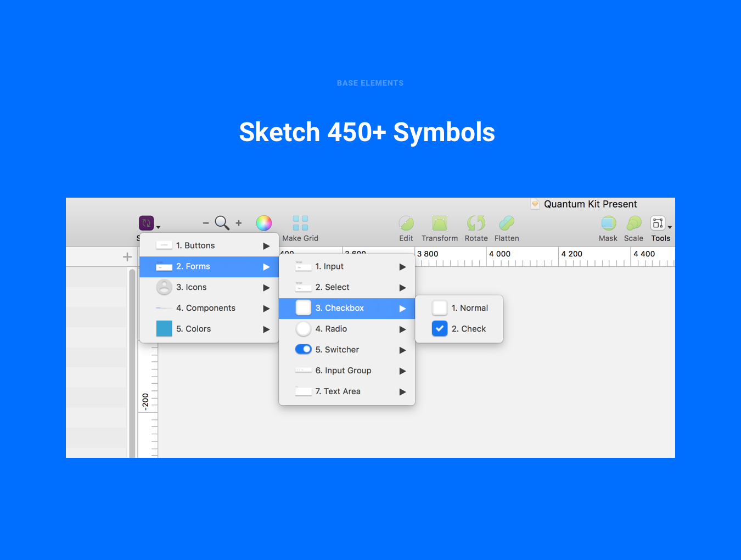The height and width of the screenshot is (560, 741).
Task: Click the plus button to add page
Action: (127, 257)
